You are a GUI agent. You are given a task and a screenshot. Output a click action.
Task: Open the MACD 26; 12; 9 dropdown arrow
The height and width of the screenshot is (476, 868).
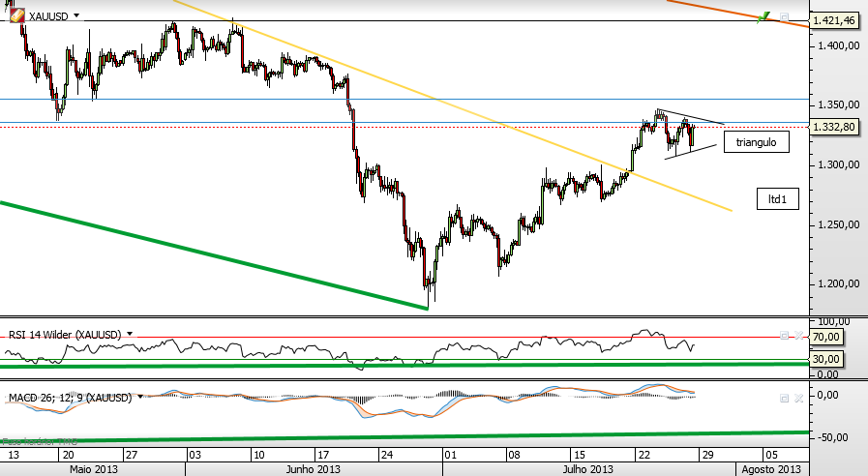[140, 397]
